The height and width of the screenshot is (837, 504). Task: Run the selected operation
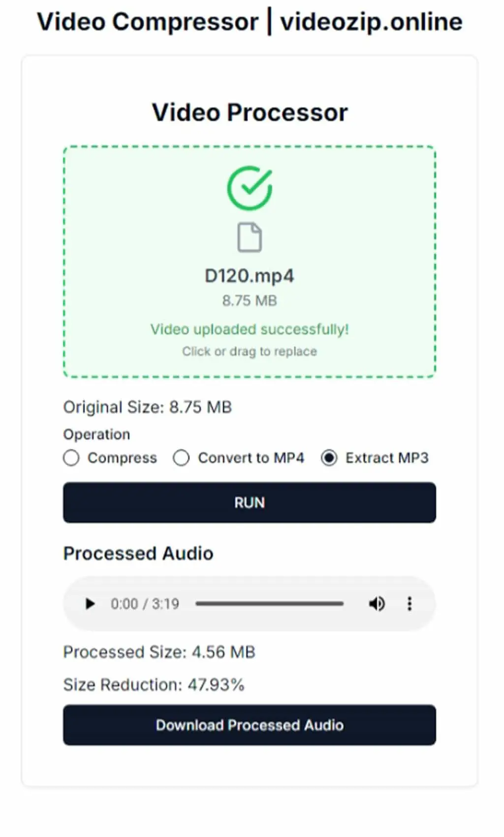point(250,502)
